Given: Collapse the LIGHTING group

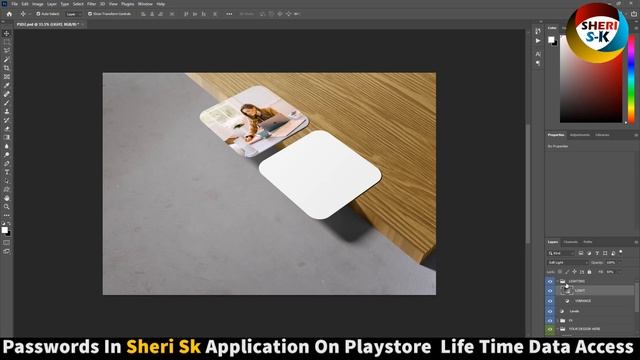Looking at the screenshot, I should 558,281.
